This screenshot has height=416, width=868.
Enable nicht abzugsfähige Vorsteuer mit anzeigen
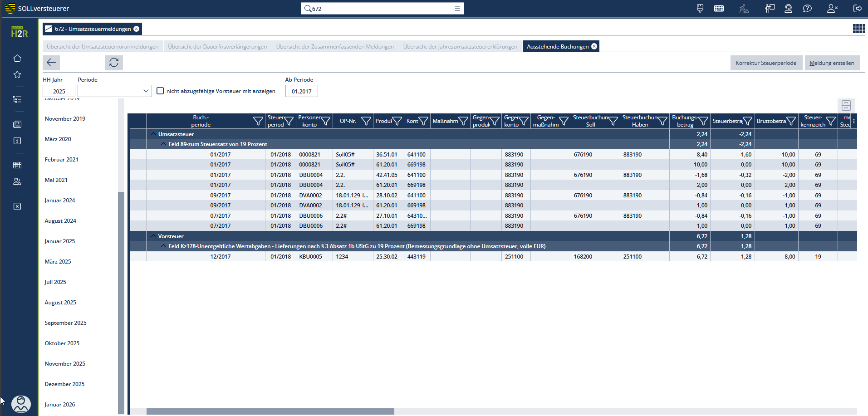click(160, 91)
